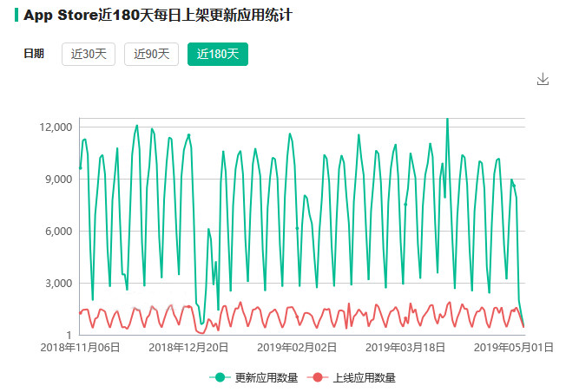
Task: Click the 3,000 y-axis label
Action: (58, 284)
